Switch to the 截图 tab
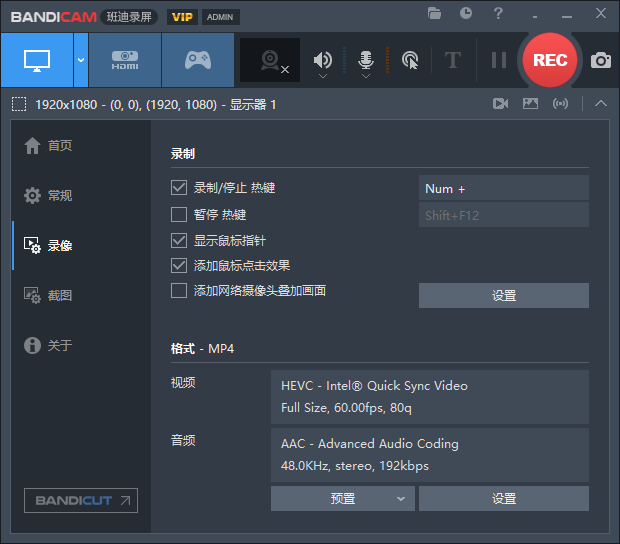 click(x=60, y=295)
